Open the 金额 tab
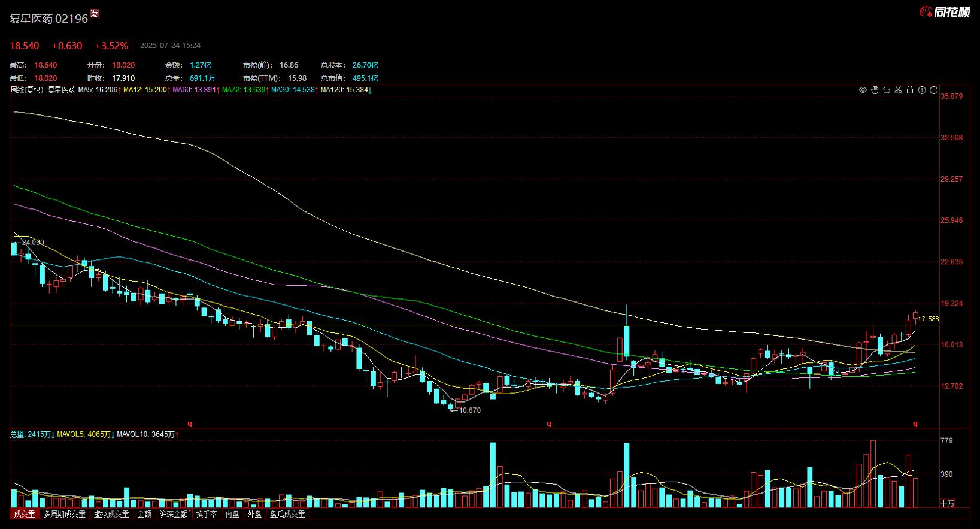 click(144, 514)
